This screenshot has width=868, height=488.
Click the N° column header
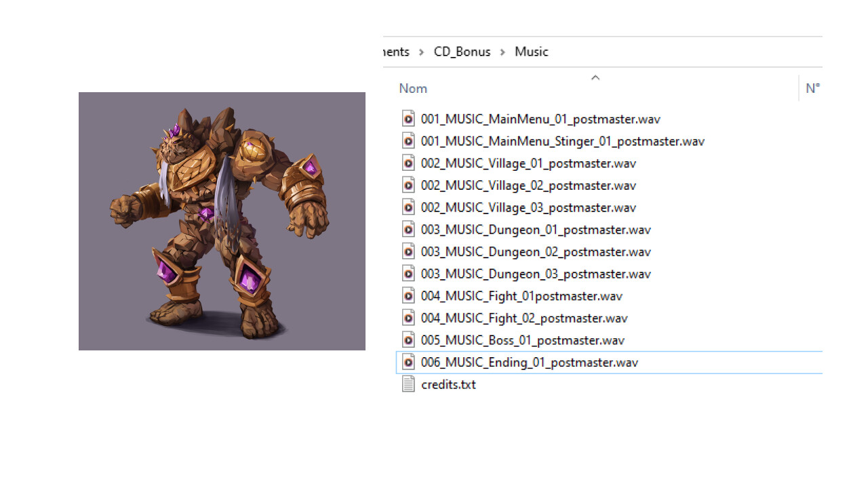point(812,88)
